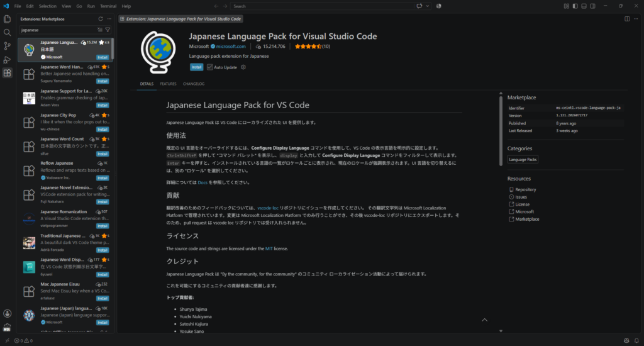Viewport: 644px width, 346px height.
Task: Open the chat dropdown arrow in title bar
Action: click(428, 6)
